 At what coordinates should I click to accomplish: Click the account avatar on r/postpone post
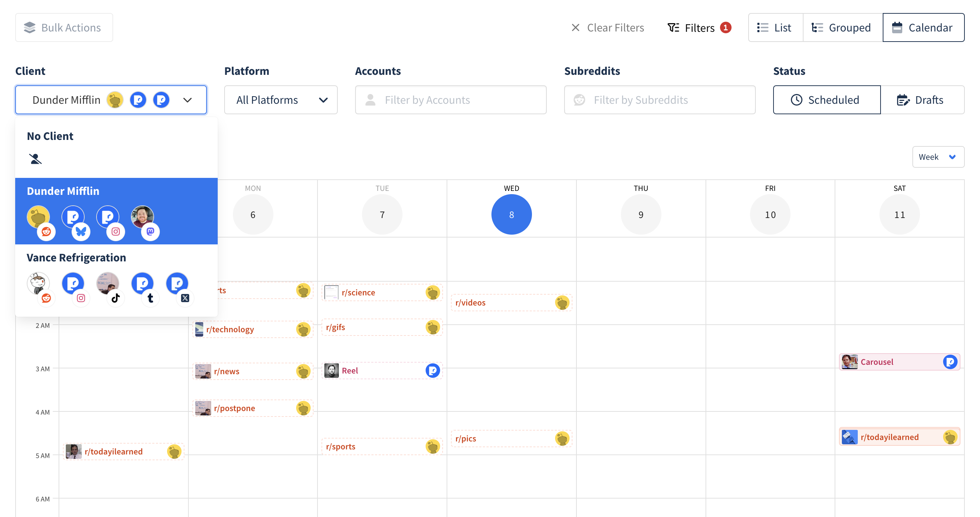(303, 408)
